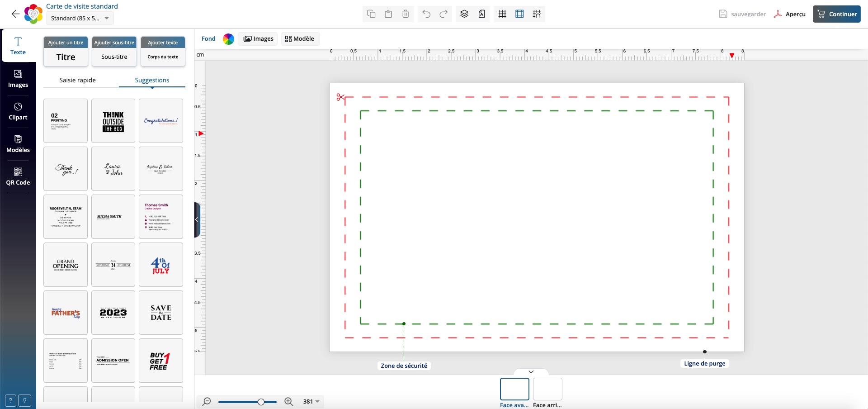The width and height of the screenshot is (868, 409).
Task: Open the zoom level 381 dropdown
Action: pyautogui.click(x=311, y=401)
